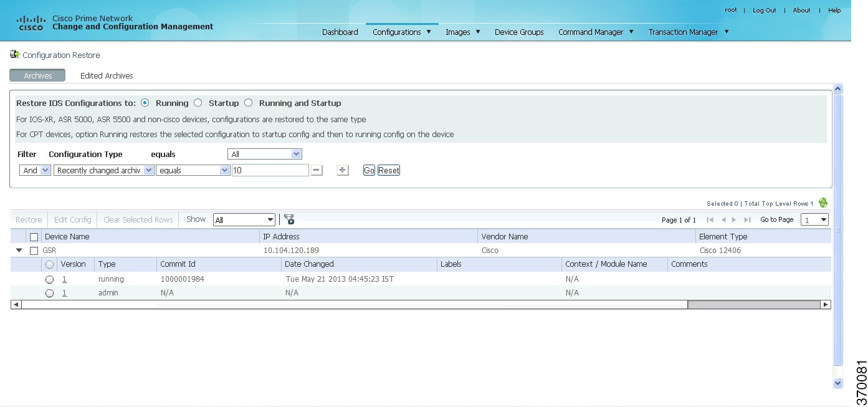Select radio for admin version row

click(x=50, y=293)
